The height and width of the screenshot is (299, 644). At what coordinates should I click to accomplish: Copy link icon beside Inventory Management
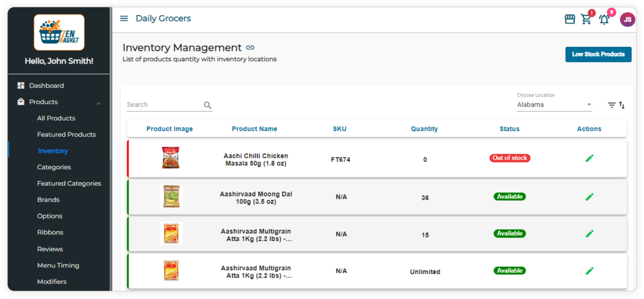coord(250,48)
